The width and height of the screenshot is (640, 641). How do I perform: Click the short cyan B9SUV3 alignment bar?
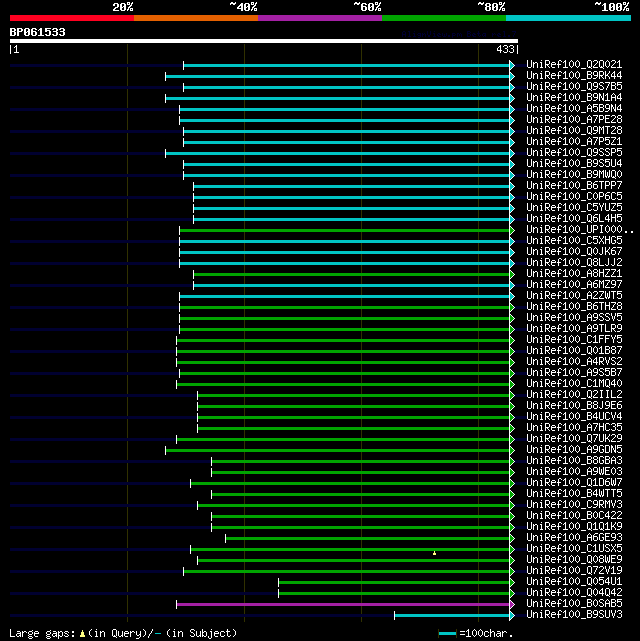click(452, 615)
